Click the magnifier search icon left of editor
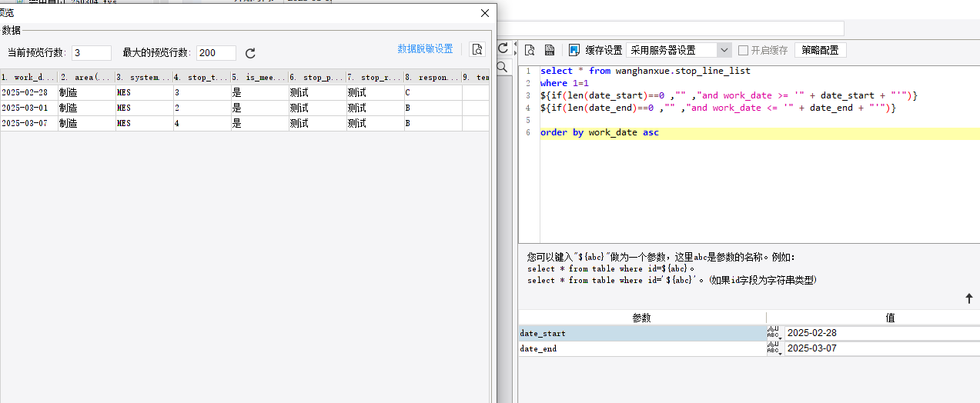This screenshot has height=403, width=980. pyautogui.click(x=503, y=68)
